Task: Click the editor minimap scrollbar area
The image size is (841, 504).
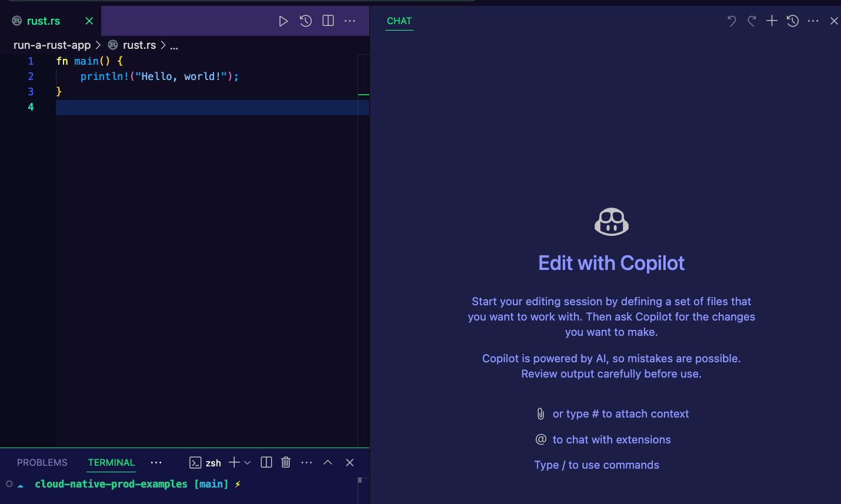Action: click(363, 235)
